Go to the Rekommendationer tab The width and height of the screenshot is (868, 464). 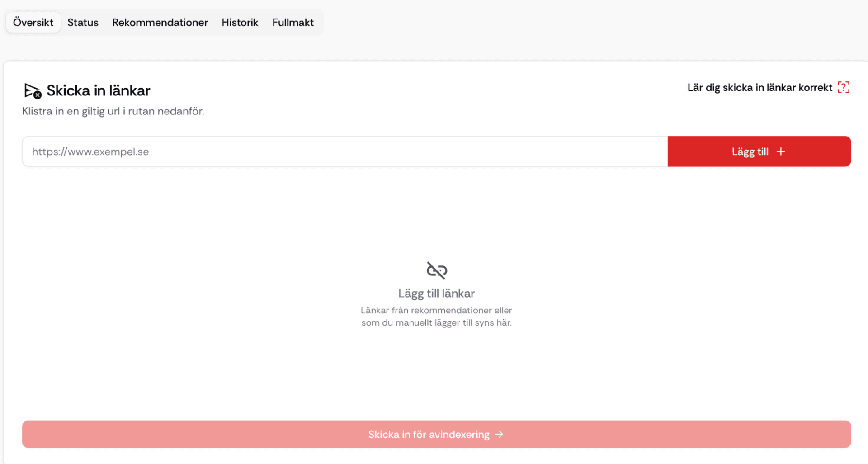coord(160,23)
